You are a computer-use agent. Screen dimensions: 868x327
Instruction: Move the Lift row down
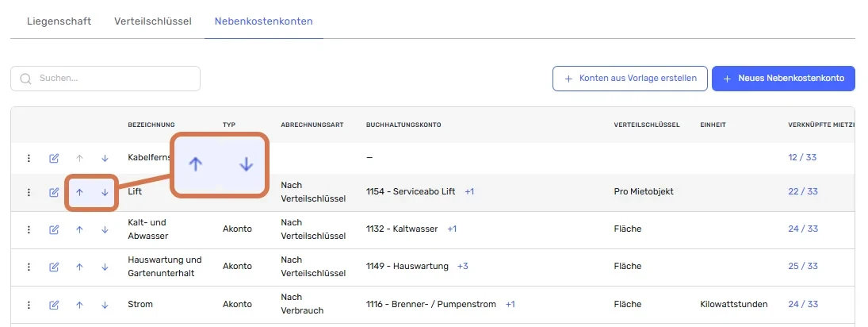105,192
